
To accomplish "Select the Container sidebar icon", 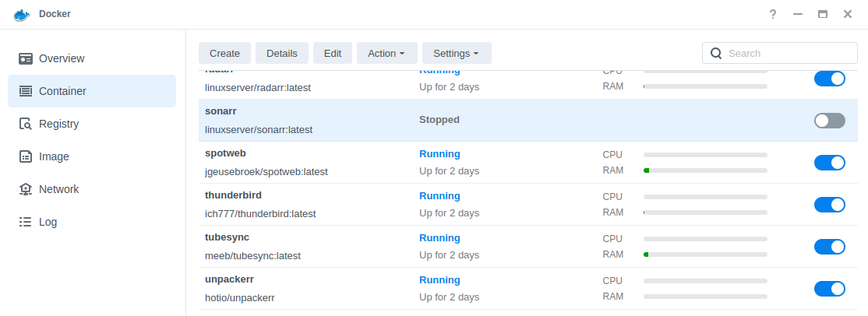I will pyautogui.click(x=26, y=91).
